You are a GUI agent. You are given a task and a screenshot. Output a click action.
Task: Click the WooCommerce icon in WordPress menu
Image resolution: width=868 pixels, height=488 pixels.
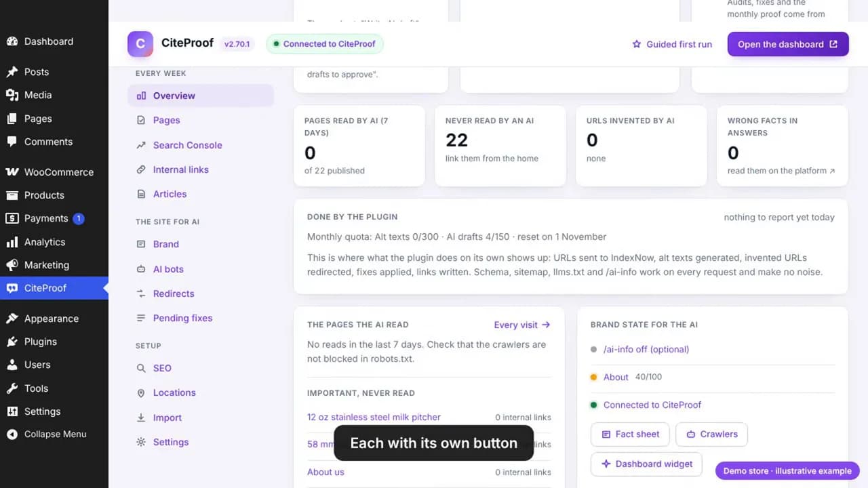coord(12,172)
